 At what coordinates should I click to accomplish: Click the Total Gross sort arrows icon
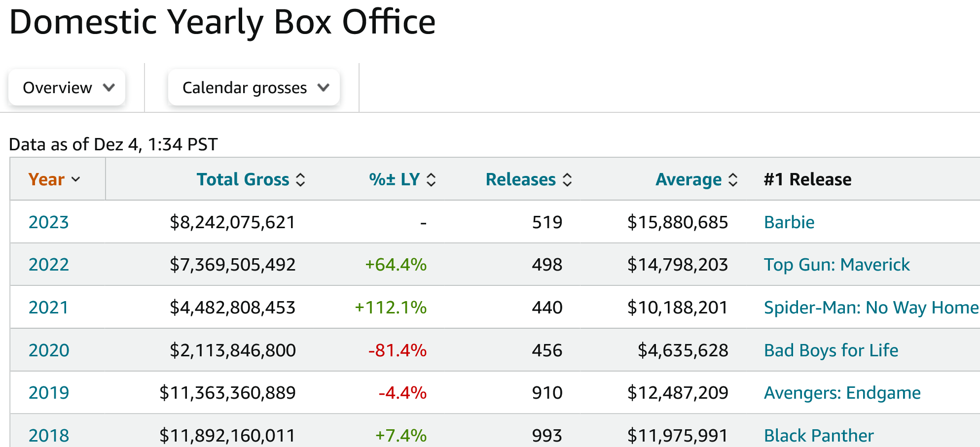pyautogui.click(x=300, y=180)
